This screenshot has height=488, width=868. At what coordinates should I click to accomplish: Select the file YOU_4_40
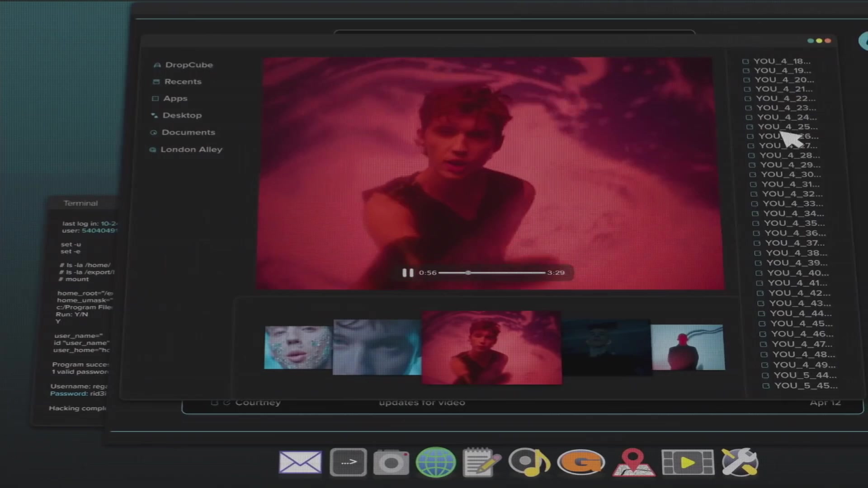click(x=798, y=273)
